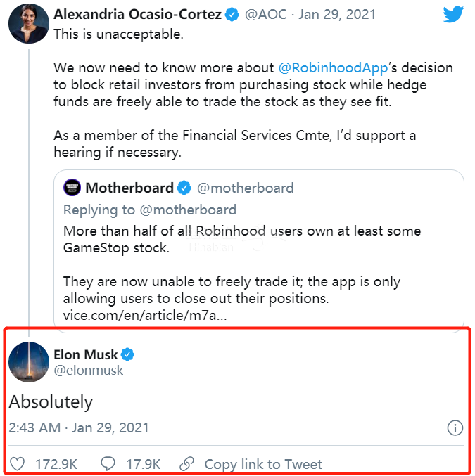This screenshot has width=475, height=476.
Task: Open tweet info circle icon
Action: click(455, 427)
